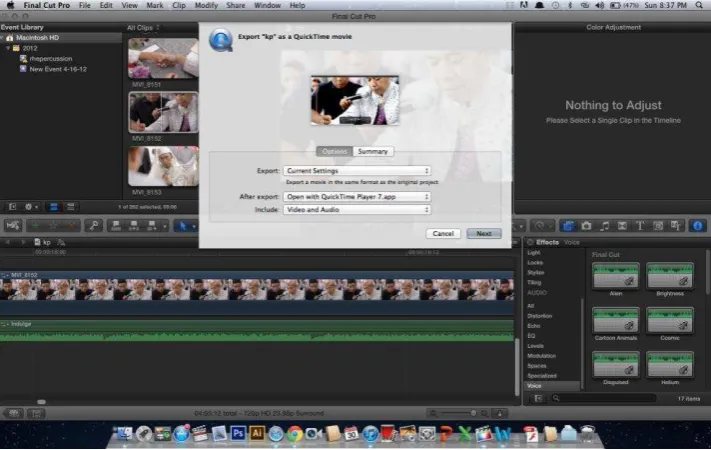Click the Insert clip edit button
The height and width of the screenshot is (450, 711).
(x=134, y=225)
